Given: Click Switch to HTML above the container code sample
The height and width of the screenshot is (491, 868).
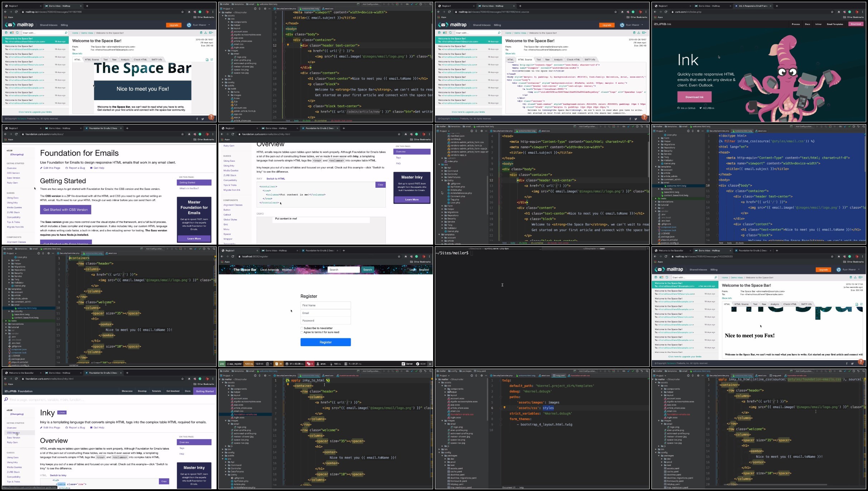Looking at the screenshot, I should pos(276,179).
